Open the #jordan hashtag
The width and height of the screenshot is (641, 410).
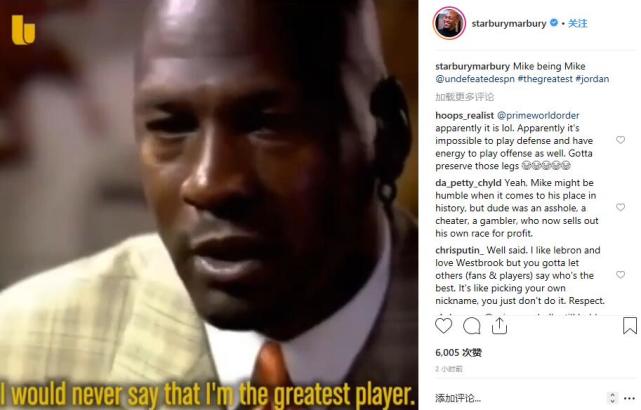592,79
